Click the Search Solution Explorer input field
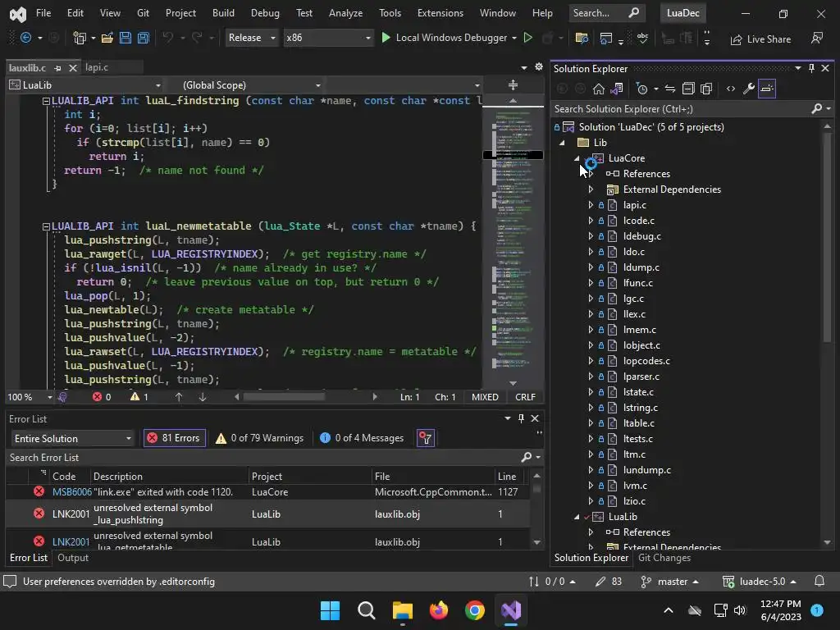This screenshot has width=840, height=630. tap(680, 109)
